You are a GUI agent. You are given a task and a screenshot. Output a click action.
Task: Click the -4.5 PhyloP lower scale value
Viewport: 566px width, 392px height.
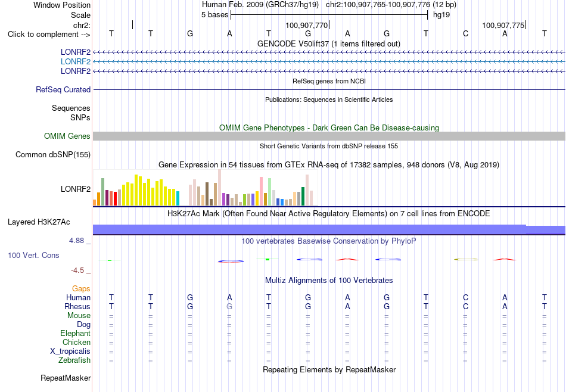click(x=77, y=270)
